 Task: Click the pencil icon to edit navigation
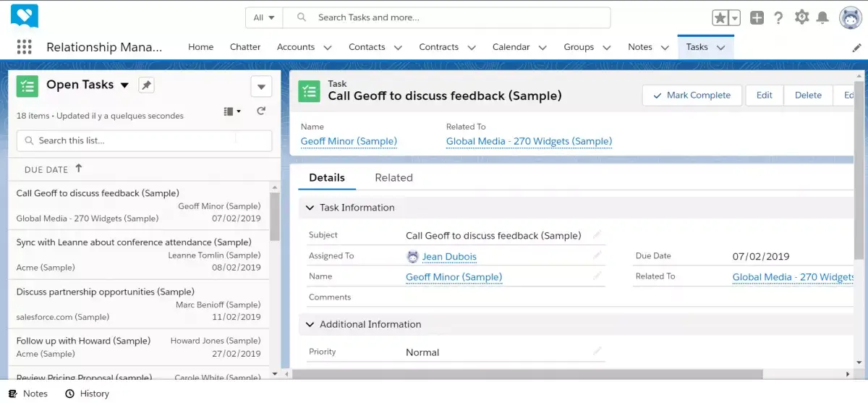coord(857,47)
